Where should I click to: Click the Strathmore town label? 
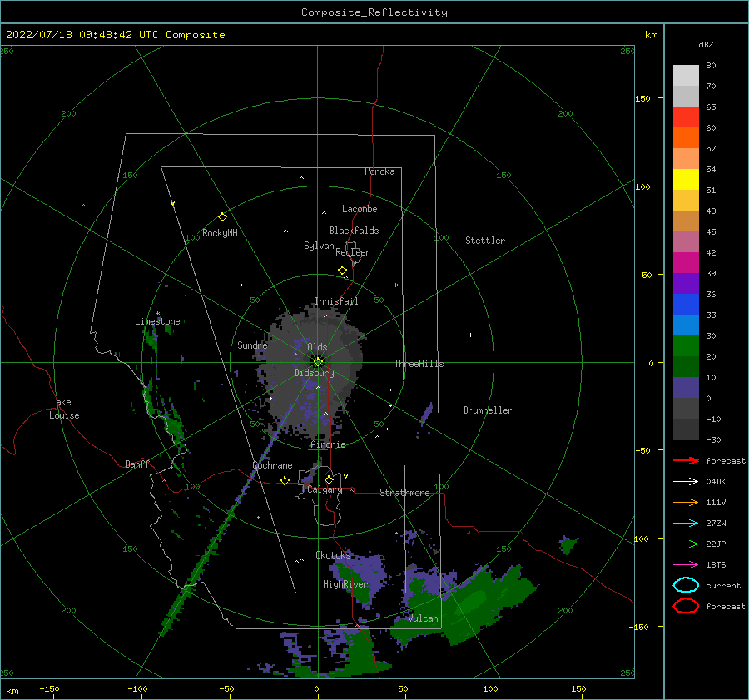click(404, 493)
